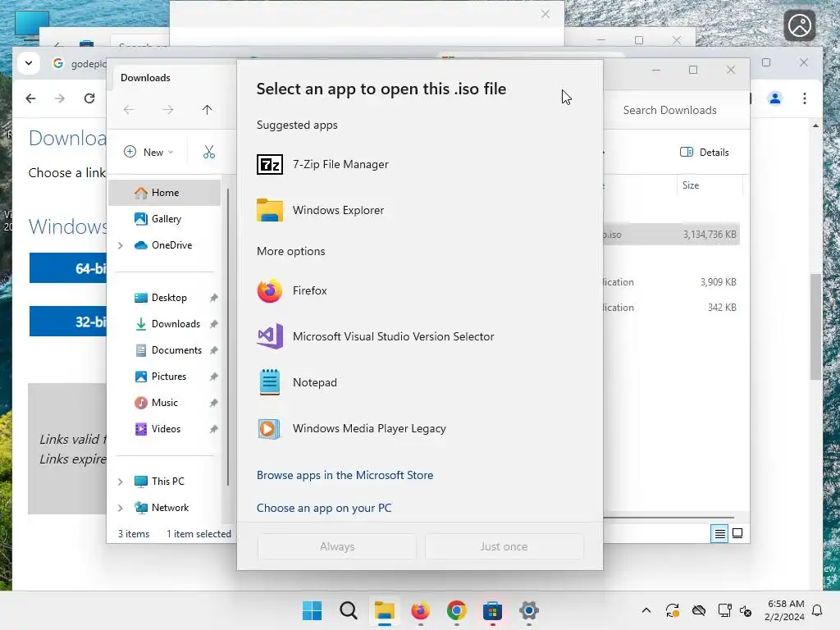Click the 32-bit download button in Chrome
This screenshot has width=840, height=630.
pyautogui.click(x=68, y=322)
